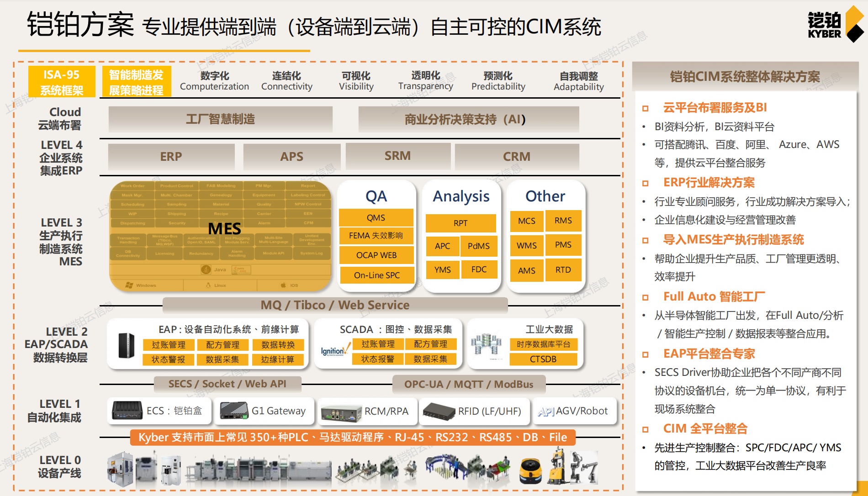Click the square bullet beside ERP行业解决方案
This screenshot has height=496, width=868.
click(645, 183)
